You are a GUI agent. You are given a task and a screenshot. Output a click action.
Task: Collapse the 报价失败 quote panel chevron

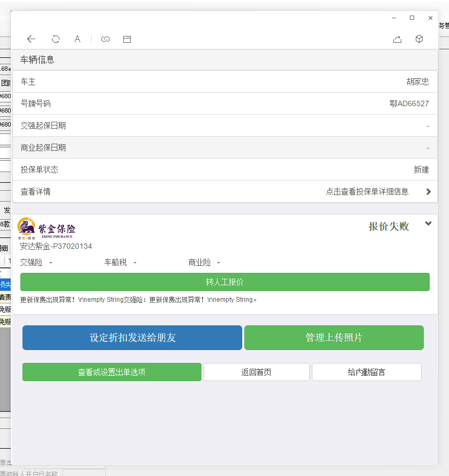(x=428, y=224)
